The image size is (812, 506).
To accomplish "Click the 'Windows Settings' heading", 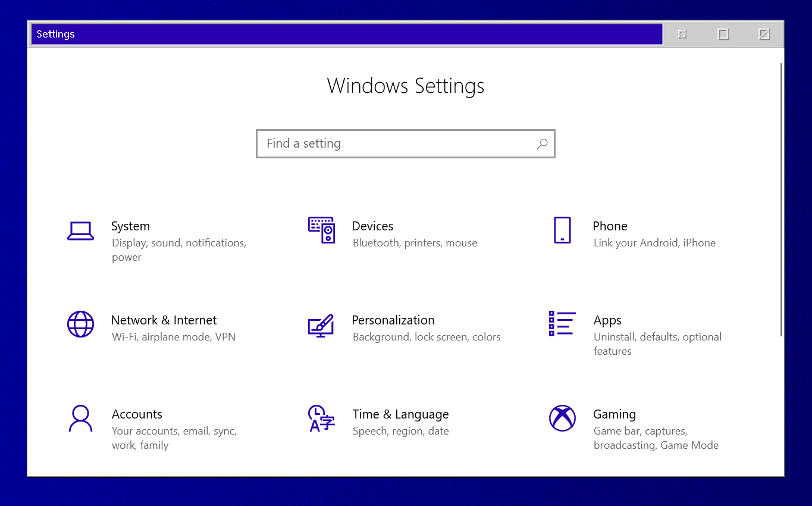I will point(406,86).
